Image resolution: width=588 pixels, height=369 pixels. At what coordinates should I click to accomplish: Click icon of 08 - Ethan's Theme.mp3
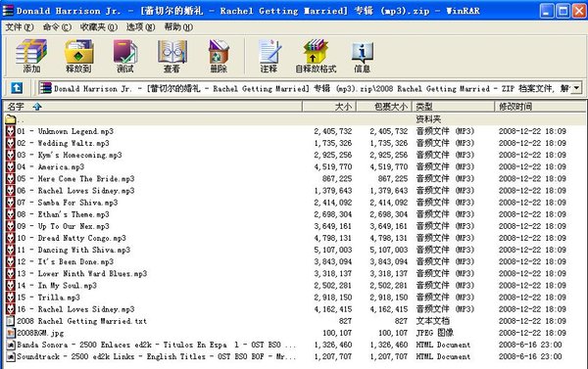[x=11, y=214]
